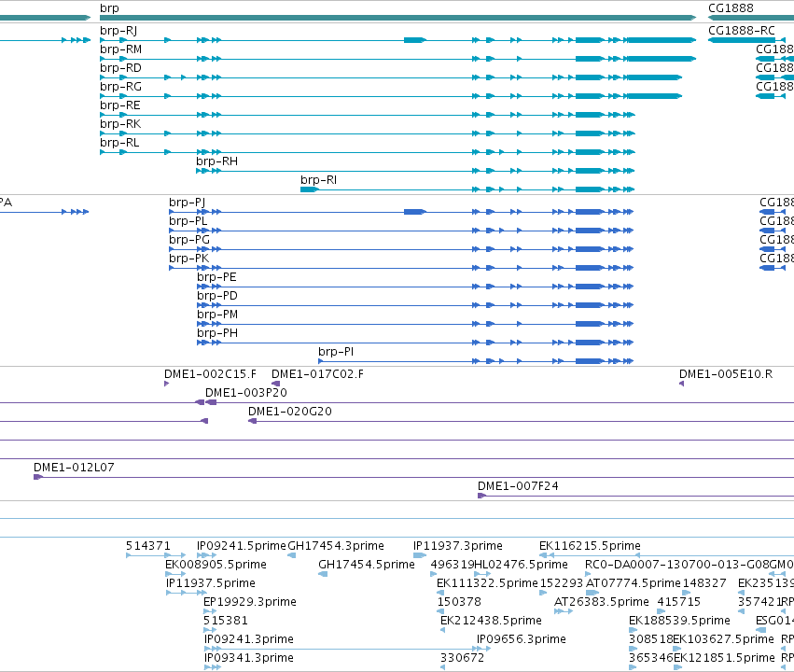Select the brp-RJ transcript label
Image resolution: width=794 pixels, height=672 pixels.
pos(118,31)
